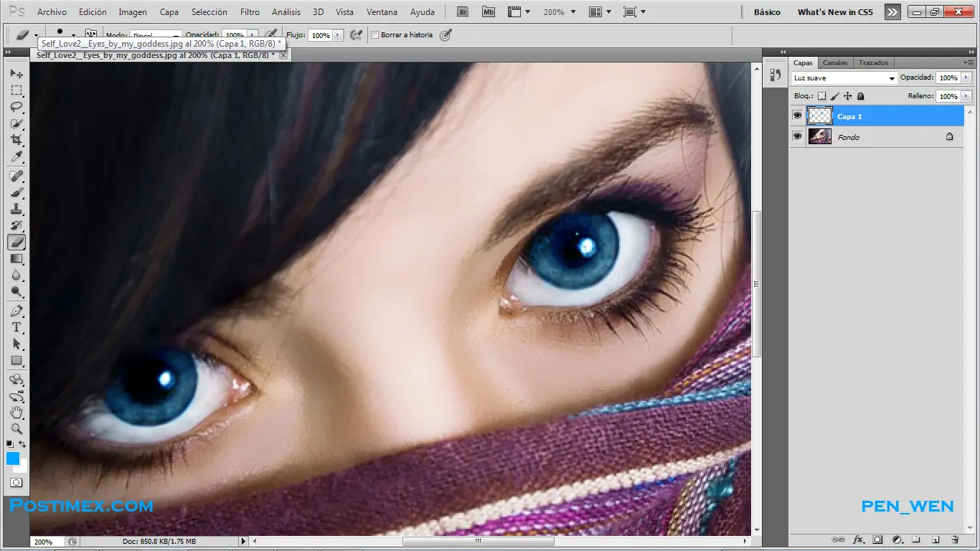
Task: Toggle lock transparent pixels
Action: (822, 96)
